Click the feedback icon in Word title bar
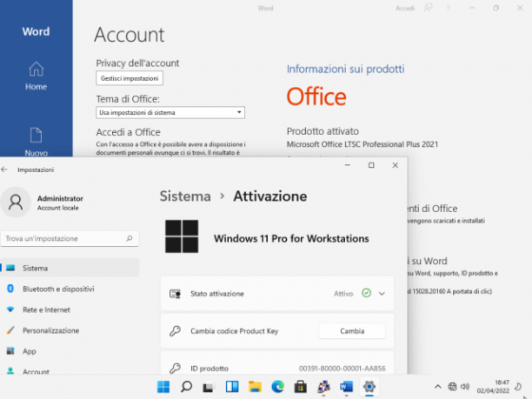Image resolution: width=532 pixels, height=399 pixels. tap(428, 8)
